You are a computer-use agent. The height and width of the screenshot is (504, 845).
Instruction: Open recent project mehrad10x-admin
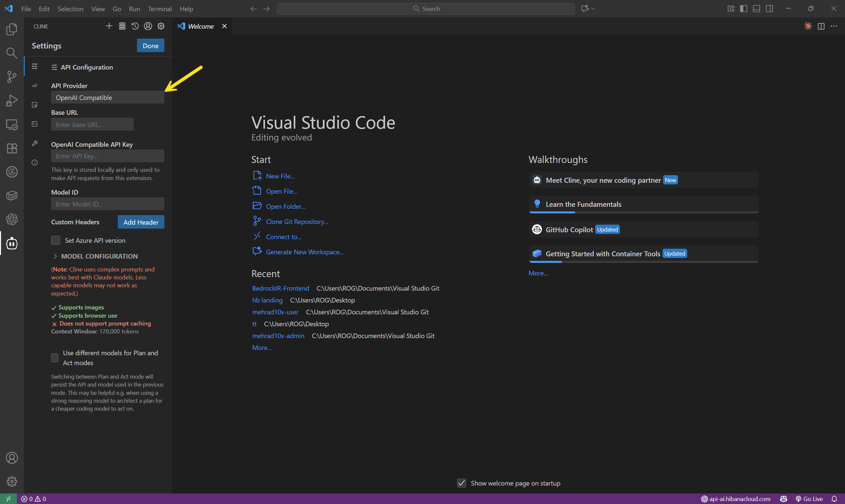pyautogui.click(x=278, y=336)
